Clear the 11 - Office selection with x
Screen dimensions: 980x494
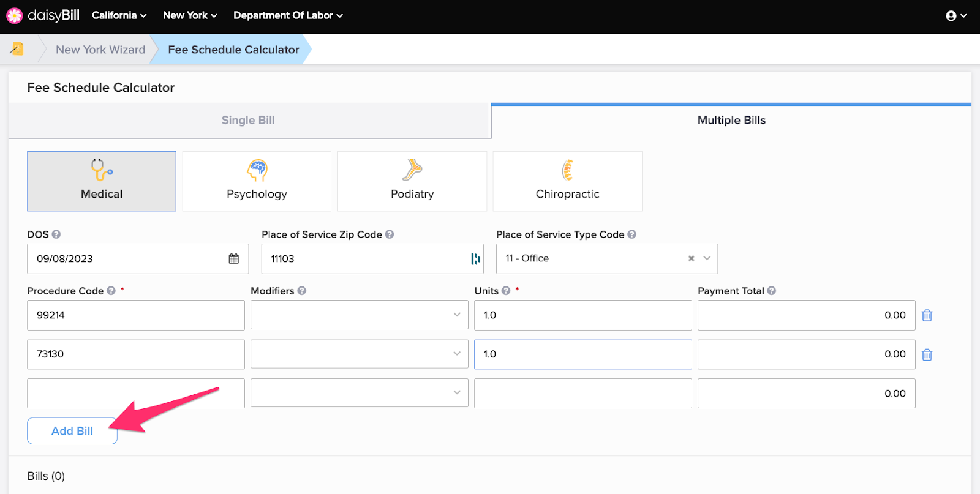pyautogui.click(x=691, y=258)
